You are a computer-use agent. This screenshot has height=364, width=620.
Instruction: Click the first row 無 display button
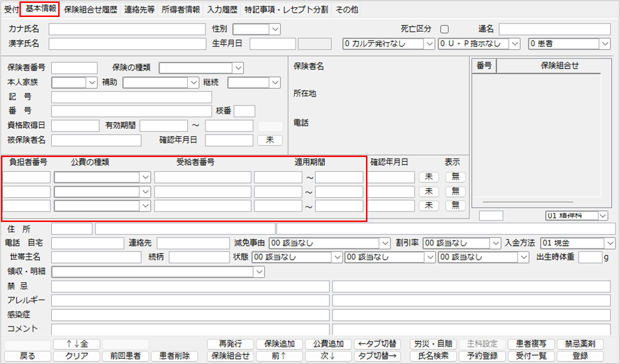point(455,177)
